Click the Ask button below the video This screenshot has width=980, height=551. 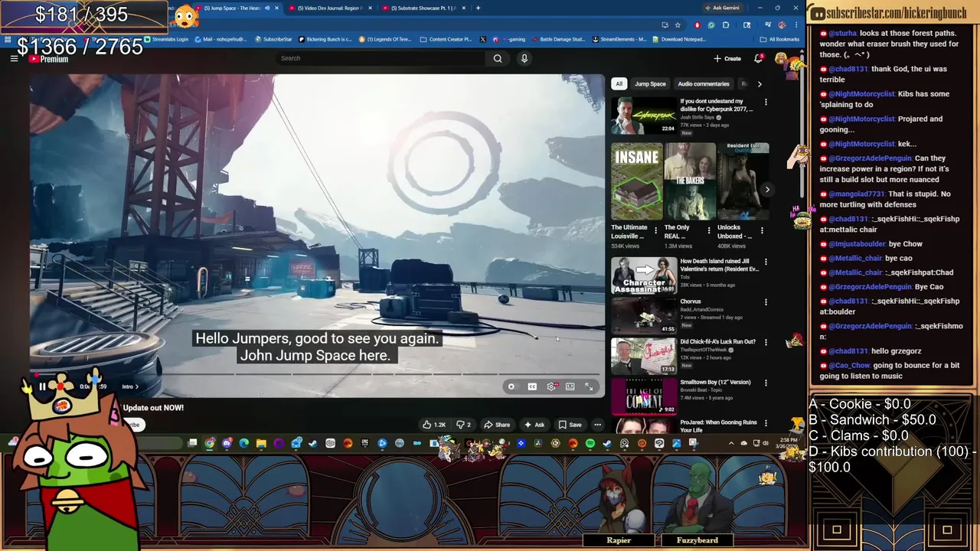(x=534, y=425)
